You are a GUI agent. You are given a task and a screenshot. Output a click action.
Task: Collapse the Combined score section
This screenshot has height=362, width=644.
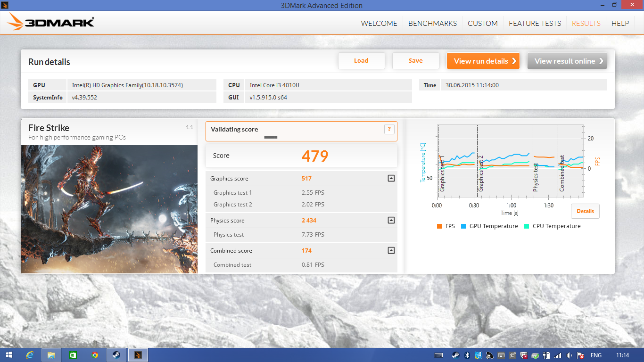391,250
